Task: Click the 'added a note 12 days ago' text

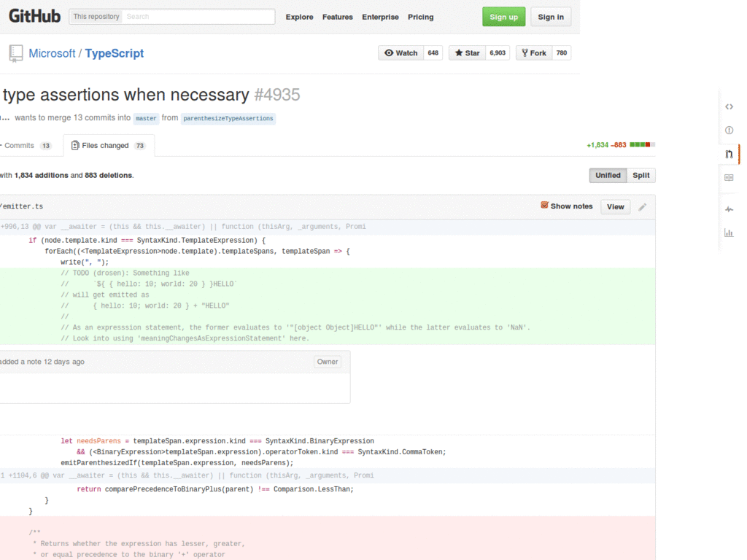Action: pos(42,362)
